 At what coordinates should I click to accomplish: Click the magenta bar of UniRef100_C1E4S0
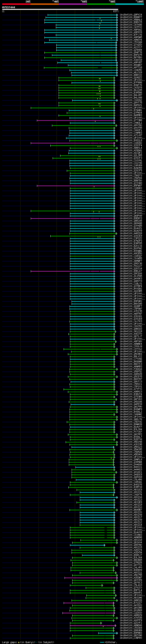tap(89, 613)
